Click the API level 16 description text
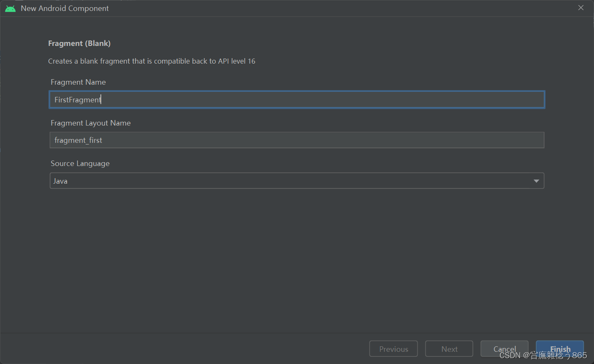 point(152,61)
